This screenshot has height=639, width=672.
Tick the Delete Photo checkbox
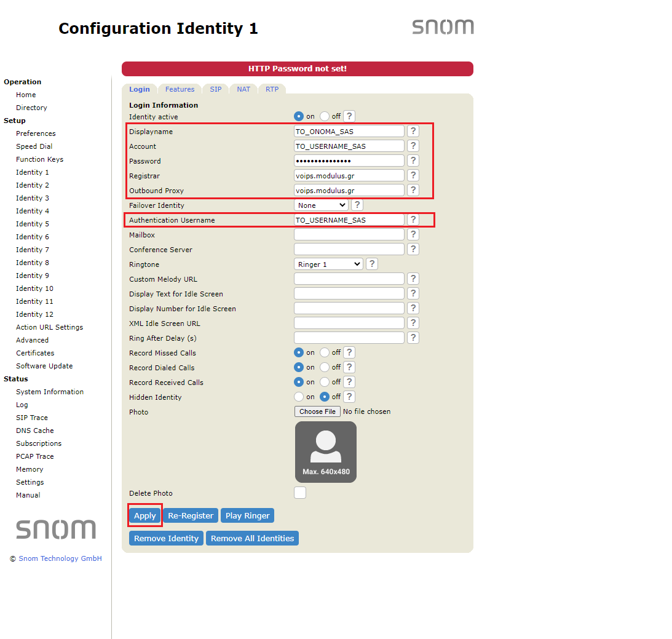[300, 493]
